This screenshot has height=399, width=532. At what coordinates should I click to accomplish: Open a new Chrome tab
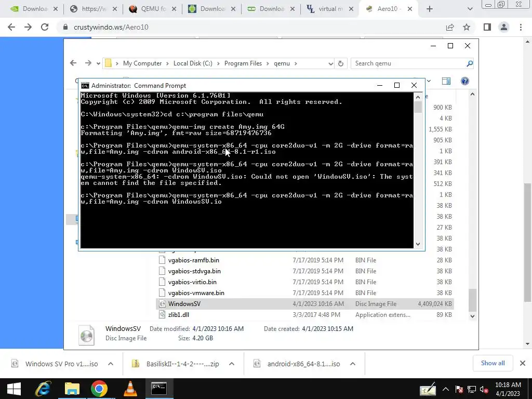pyautogui.click(x=430, y=9)
